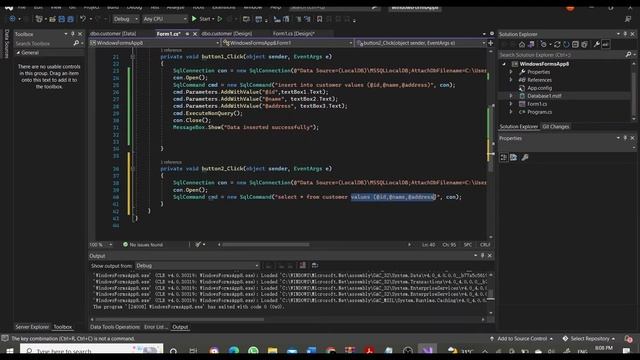Toggle the pin on the Form1.cs* tab
The width and height of the screenshot is (640, 360).
coord(187,34)
